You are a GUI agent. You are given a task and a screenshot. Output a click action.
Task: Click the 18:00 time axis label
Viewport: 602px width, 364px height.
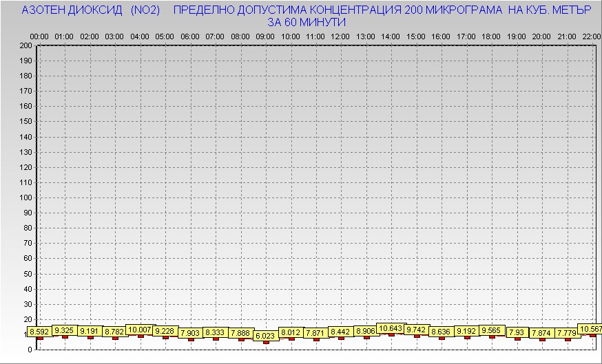pos(490,36)
